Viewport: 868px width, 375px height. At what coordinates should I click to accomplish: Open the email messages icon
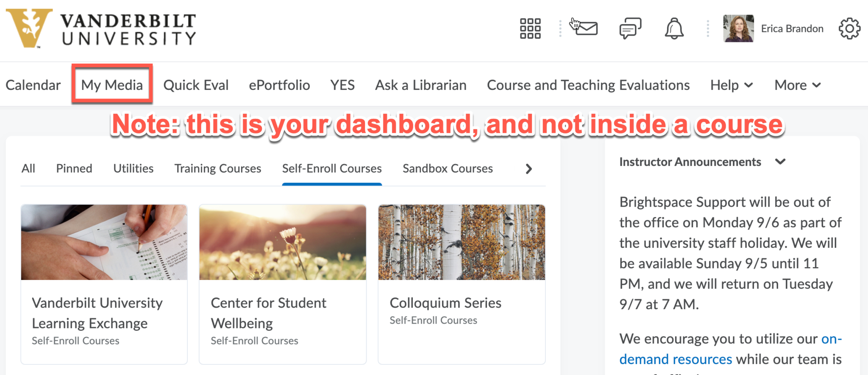coord(586,28)
